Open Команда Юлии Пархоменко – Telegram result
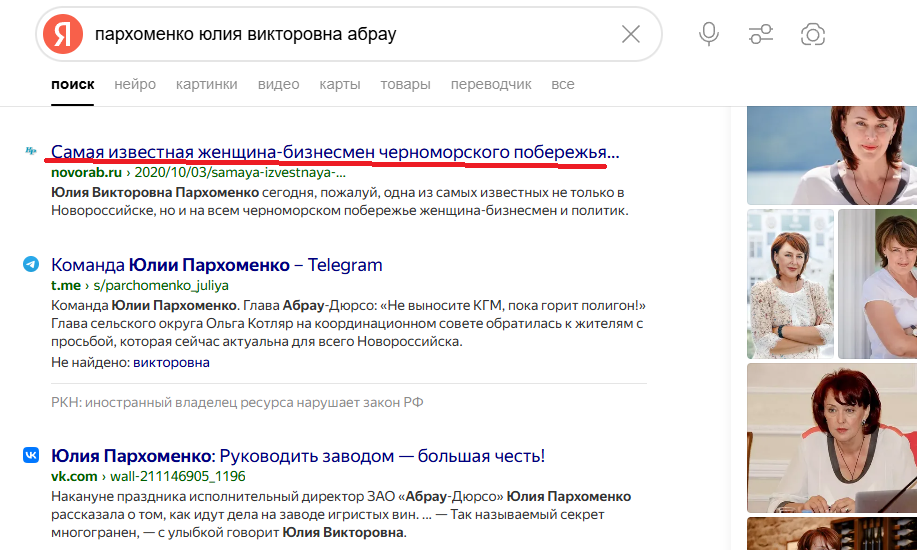917x550 pixels. (216, 264)
